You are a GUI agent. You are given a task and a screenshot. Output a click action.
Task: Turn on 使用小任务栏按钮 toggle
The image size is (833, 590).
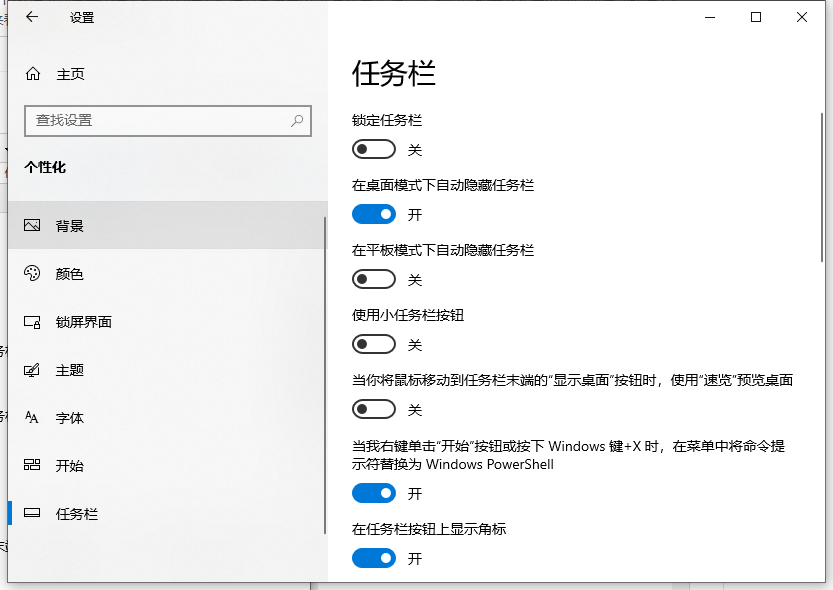pos(374,345)
